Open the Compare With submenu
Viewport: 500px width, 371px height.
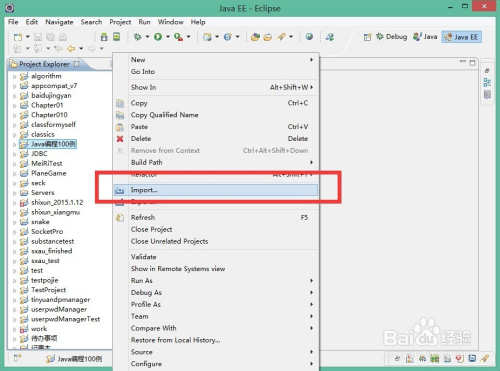[x=216, y=328]
